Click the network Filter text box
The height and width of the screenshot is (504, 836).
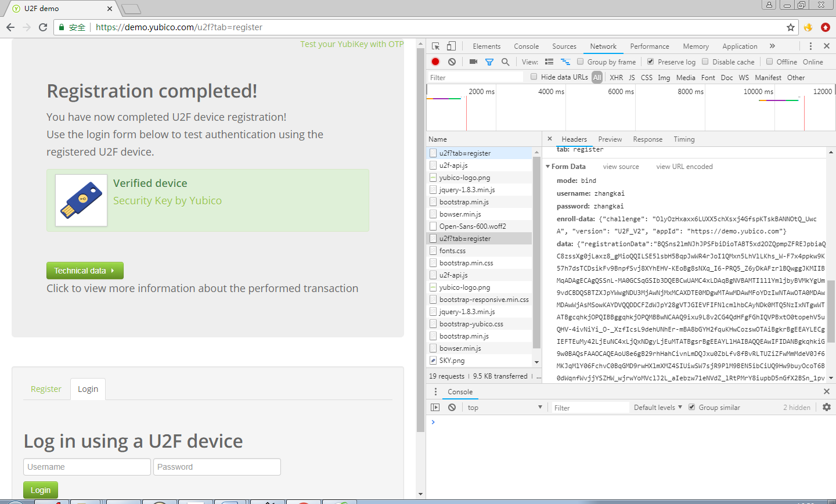coord(476,77)
